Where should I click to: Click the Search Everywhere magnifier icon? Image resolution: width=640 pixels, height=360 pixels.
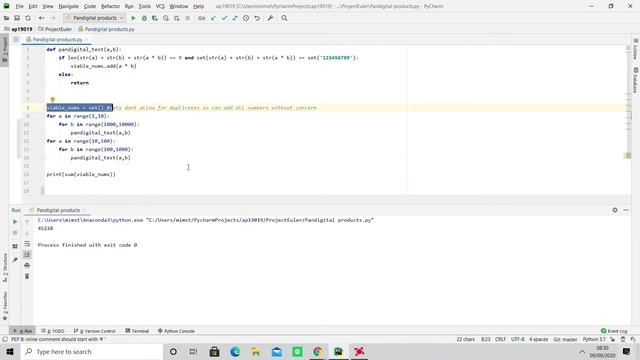pos(284,18)
